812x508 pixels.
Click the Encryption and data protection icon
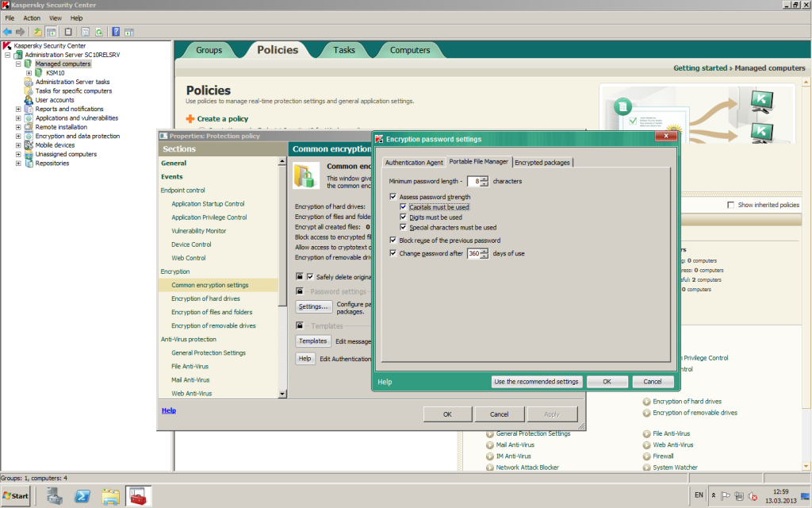[29, 136]
